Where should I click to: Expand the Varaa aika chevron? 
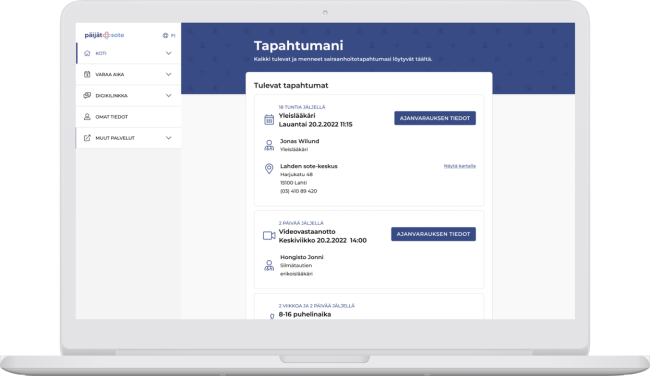tap(169, 74)
